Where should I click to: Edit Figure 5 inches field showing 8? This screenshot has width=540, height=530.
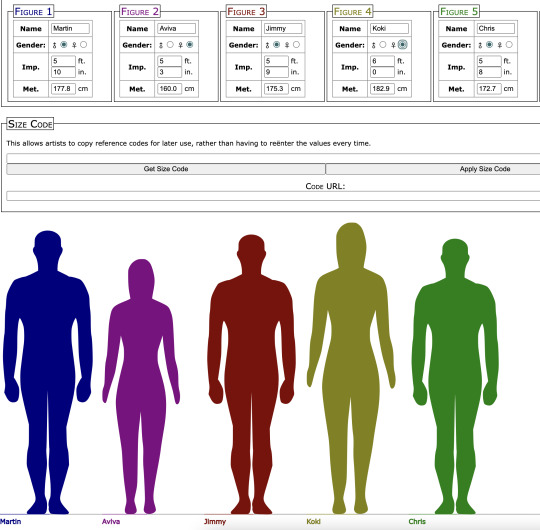tap(489, 72)
